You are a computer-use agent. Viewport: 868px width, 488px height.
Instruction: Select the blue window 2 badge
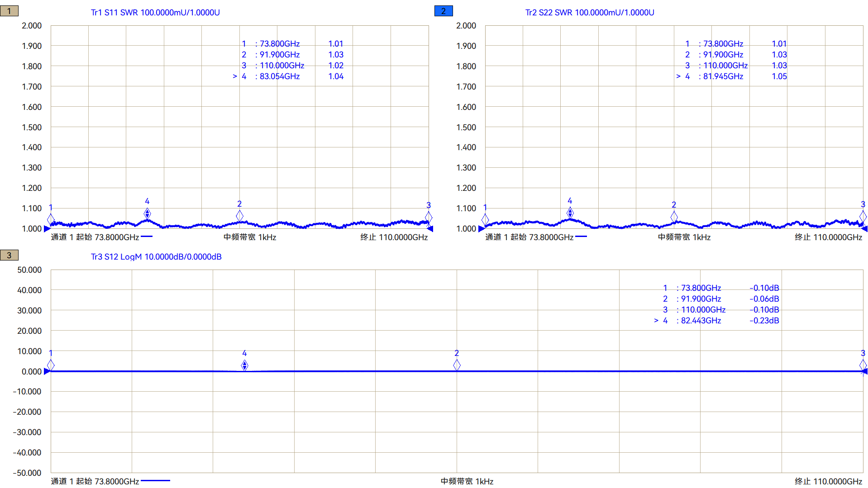[443, 11]
